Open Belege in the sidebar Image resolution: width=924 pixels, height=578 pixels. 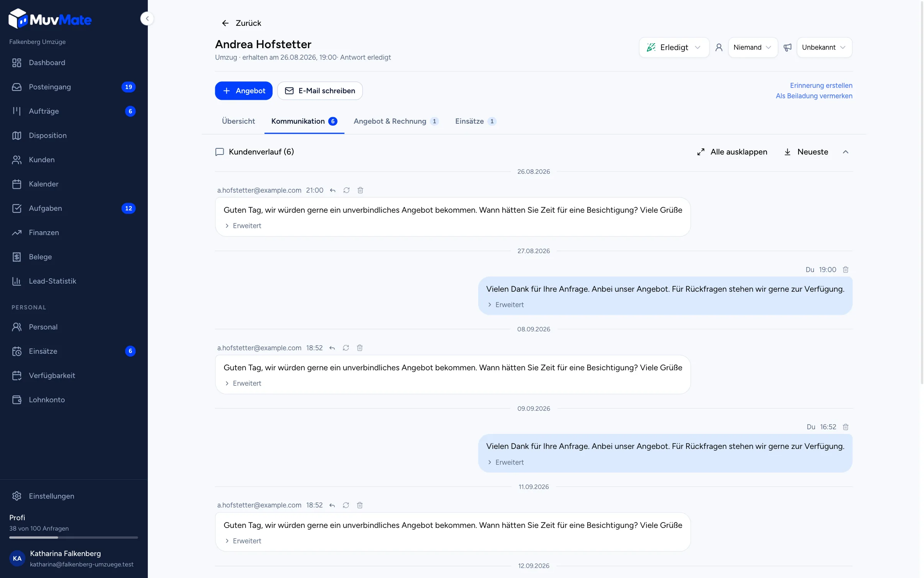click(x=74, y=257)
